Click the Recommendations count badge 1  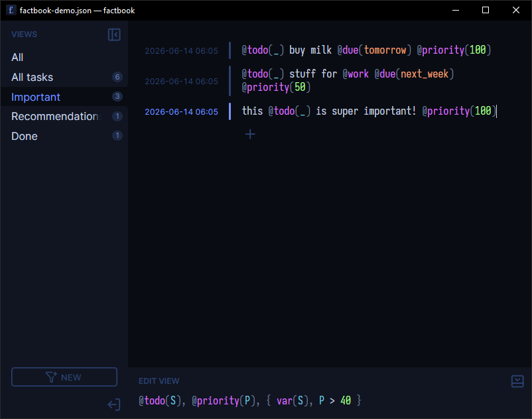[117, 116]
